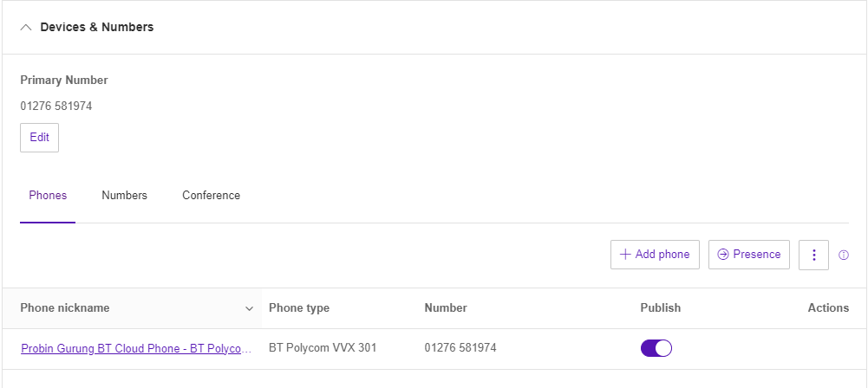Switch to the Numbers tab
Screen dimensions: 868x388
(125, 196)
